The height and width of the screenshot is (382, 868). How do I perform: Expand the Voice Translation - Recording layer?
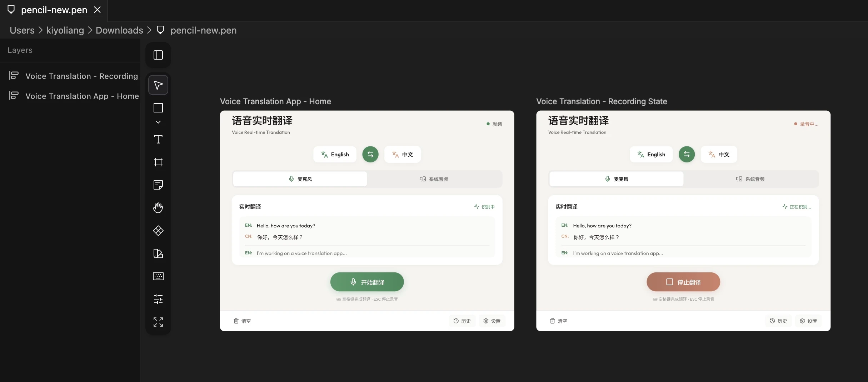(x=13, y=75)
